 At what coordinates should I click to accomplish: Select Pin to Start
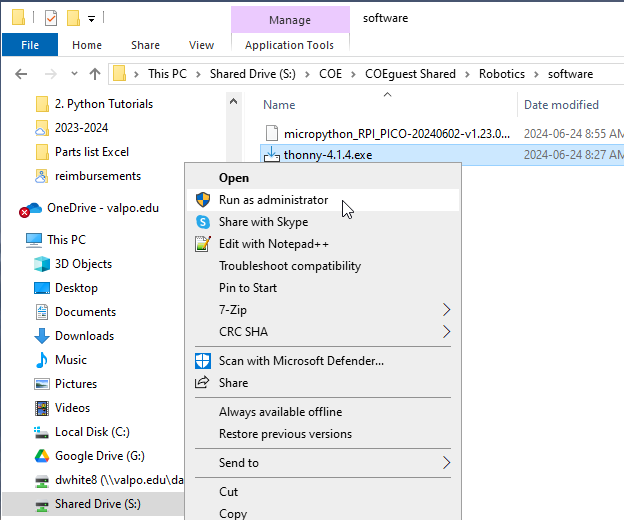click(323, 288)
